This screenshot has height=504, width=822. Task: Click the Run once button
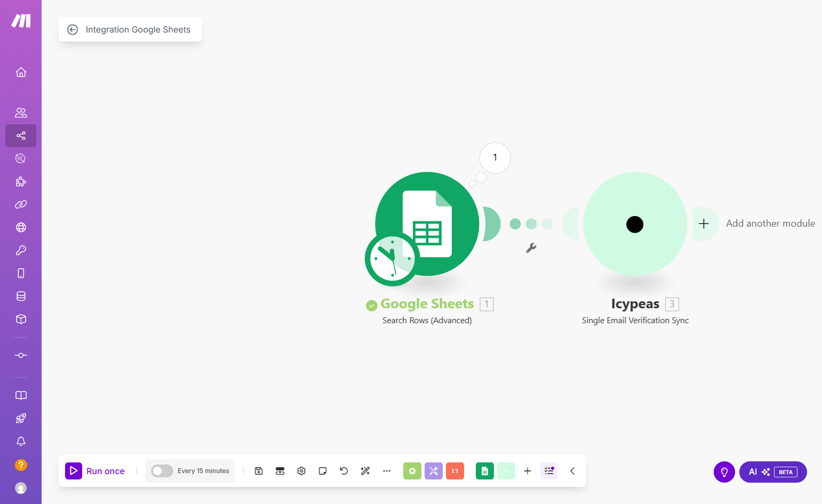[95, 471]
